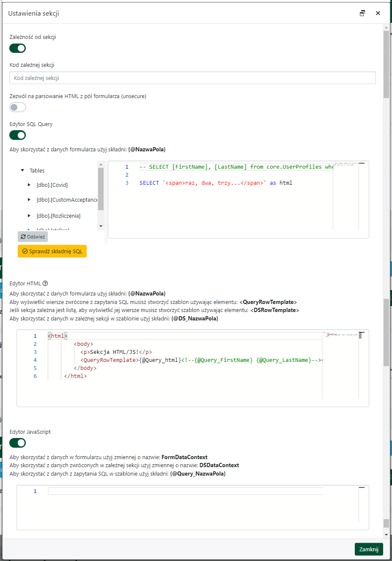
Task: Click up arrow on tables tree scrollbar
Action: tap(101, 164)
